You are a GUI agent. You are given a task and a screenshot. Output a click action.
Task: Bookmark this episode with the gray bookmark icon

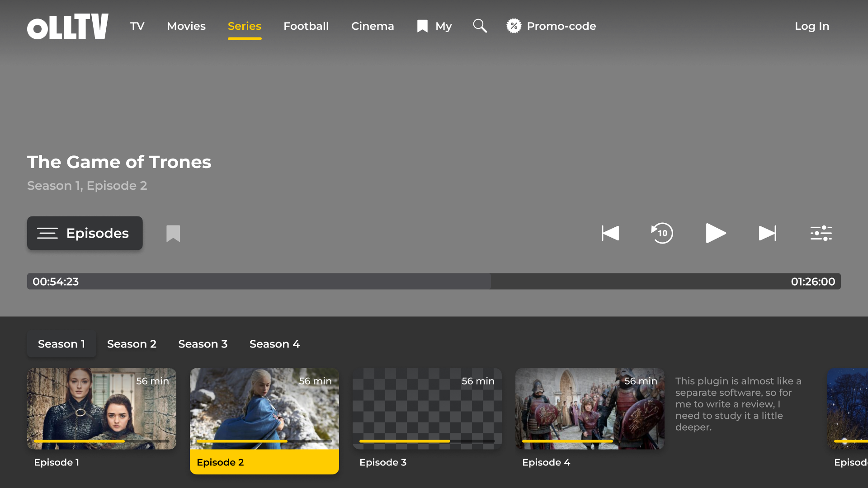[173, 233]
